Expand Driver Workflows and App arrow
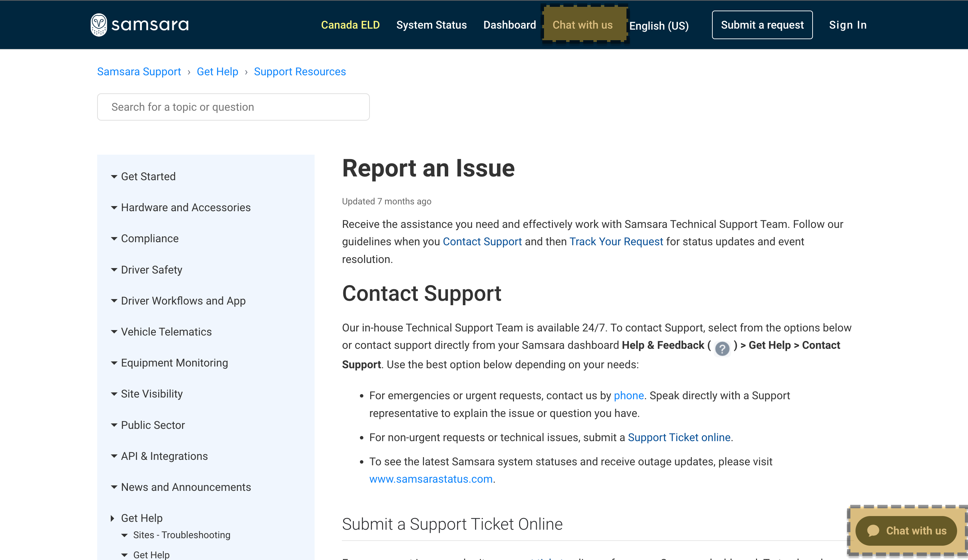Image resolution: width=968 pixels, height=560 pixels. tap(114, 301)
